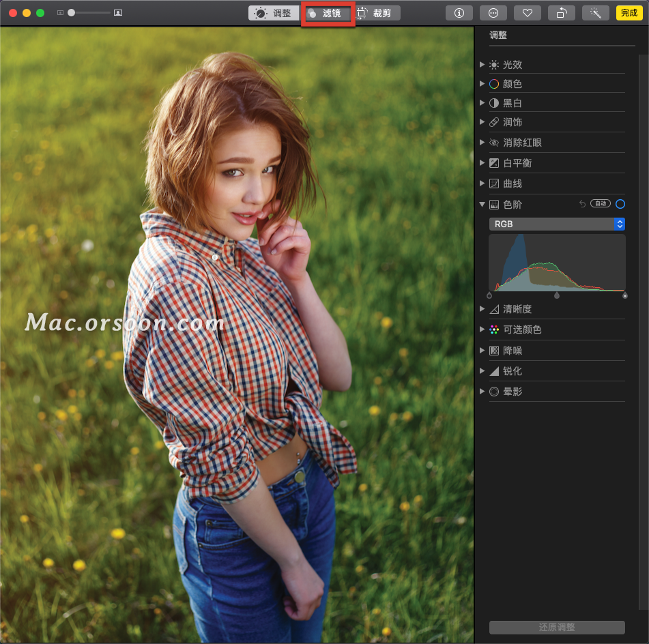Switch to the 调整 tab
The image size is (649, 644).
pyautogui.click(x=274, y=13)
